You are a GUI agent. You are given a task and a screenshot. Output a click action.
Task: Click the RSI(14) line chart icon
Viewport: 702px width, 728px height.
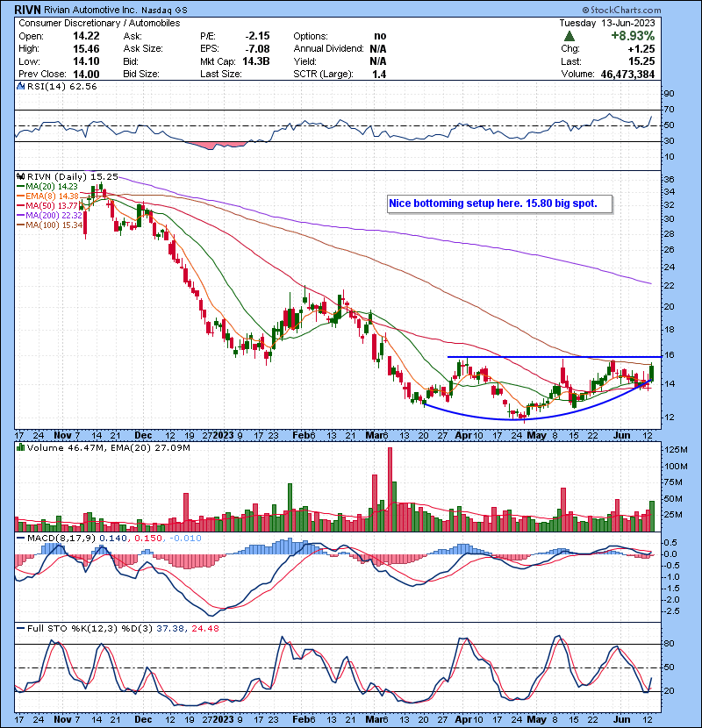click(20, 86)
